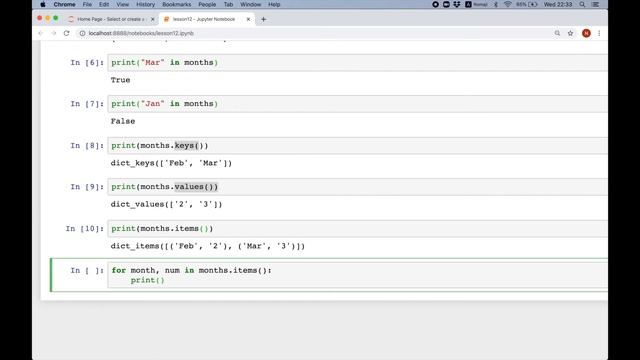Viewport: 640px width, 360px height.
Task: Open the Edit menu
Action: tap(104, 4)
